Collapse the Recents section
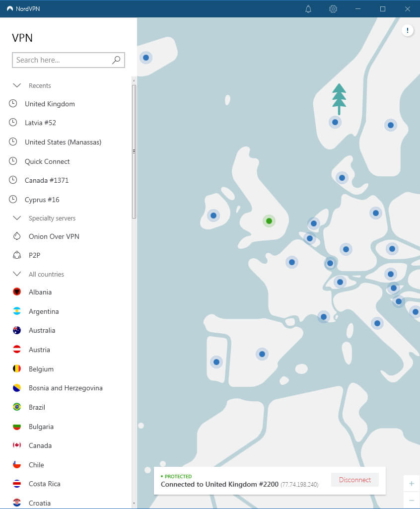This screenshot has height=509, width=420. (x=17, y=85)
